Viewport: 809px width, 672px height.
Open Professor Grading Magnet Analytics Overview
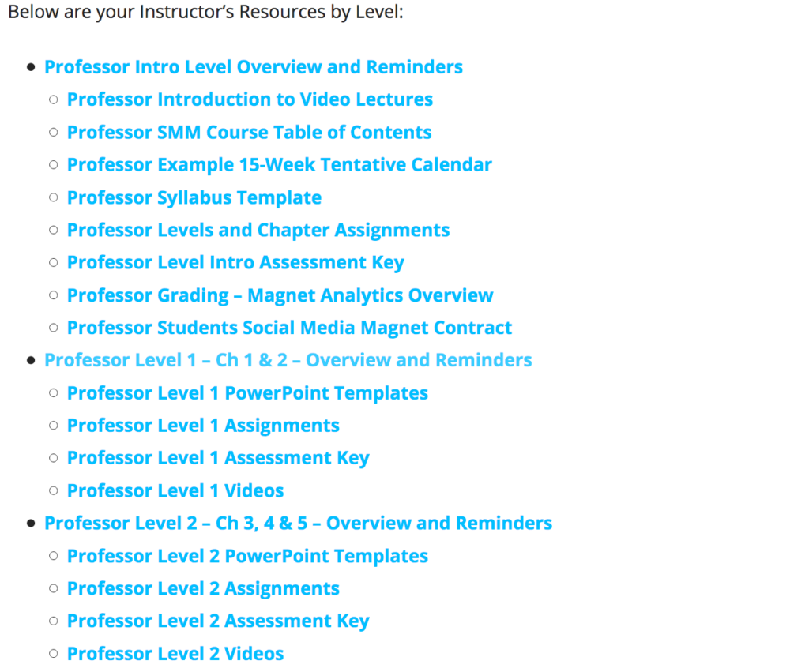pyautogui.click(x=280, y=295)
